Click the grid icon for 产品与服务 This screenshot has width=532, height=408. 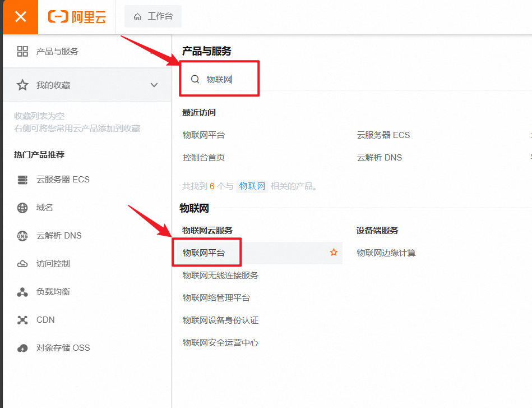(x=22, y=51)
